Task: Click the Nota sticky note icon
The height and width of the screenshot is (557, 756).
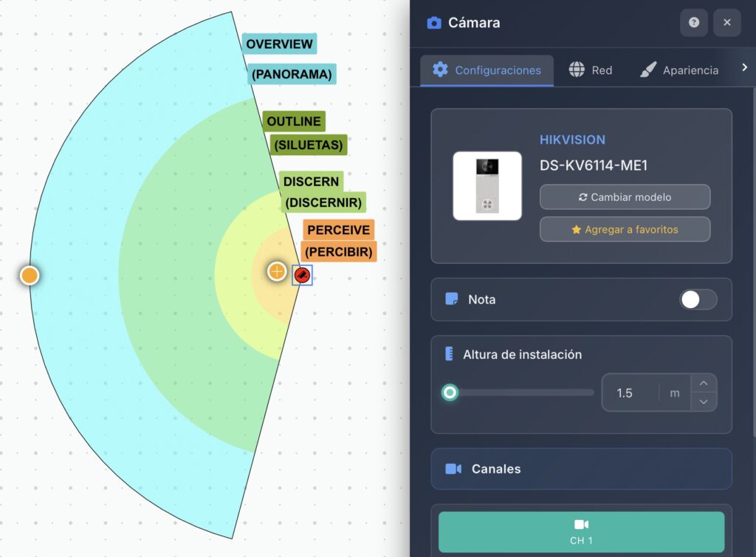Action: click(452, 299)
